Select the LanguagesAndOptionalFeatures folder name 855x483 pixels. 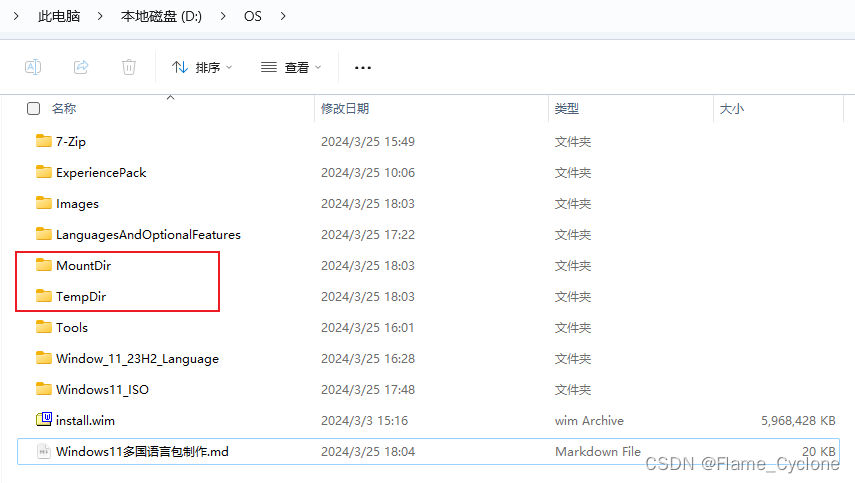click(x=148, y=235)
